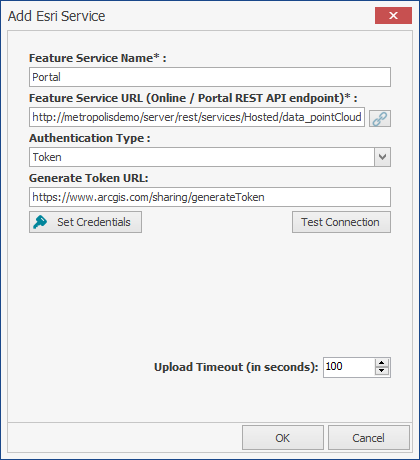Decrease the upload timeout with the down arrow
Image resolution: width=420 pixels, height=460 pixels.
[382, 371]
